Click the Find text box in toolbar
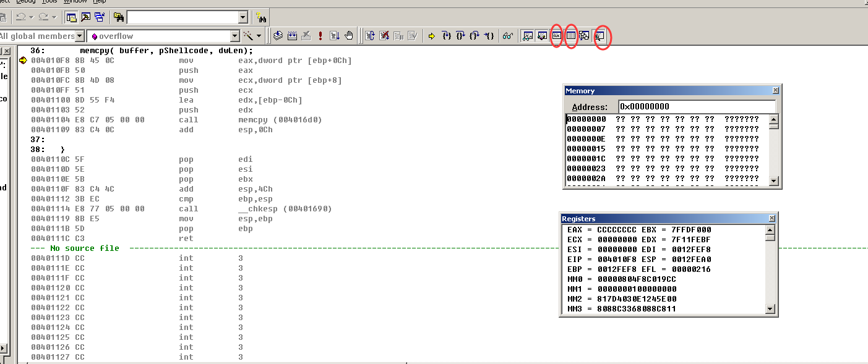This screenshot has height=364, width=868. 183,17
